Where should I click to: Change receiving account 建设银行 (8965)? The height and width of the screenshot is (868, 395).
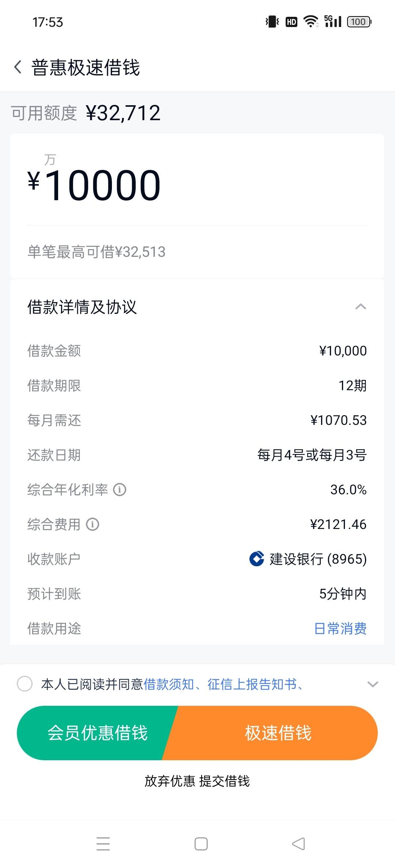tap(308, 559)
